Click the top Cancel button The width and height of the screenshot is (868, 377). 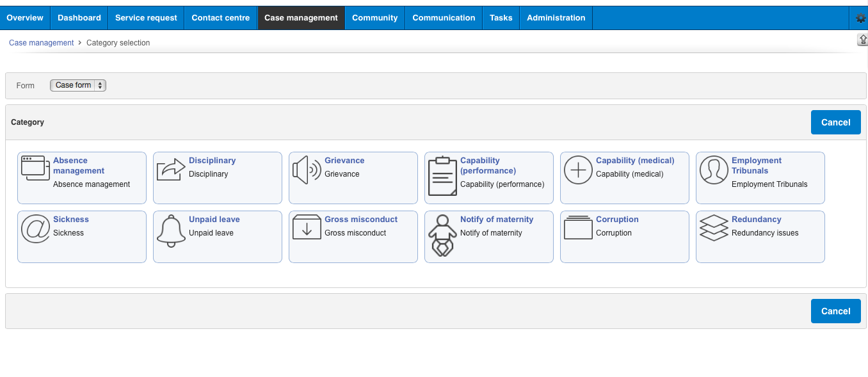[836, 122]
